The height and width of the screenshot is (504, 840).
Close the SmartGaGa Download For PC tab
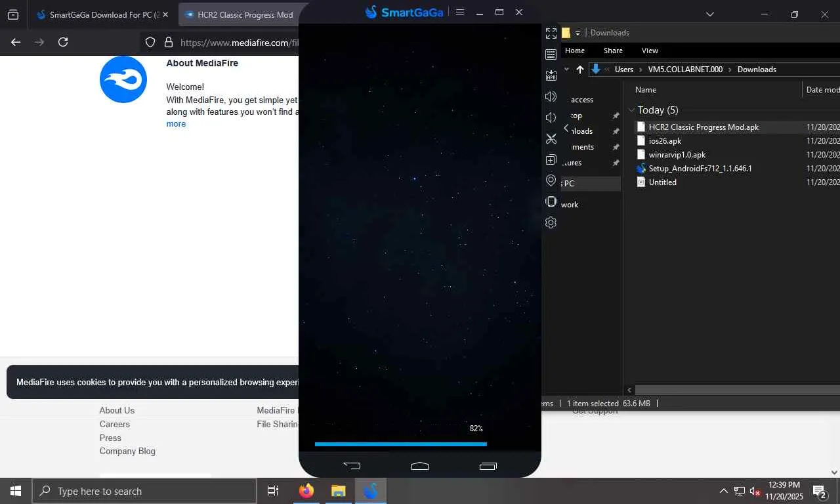click(165, 14)
